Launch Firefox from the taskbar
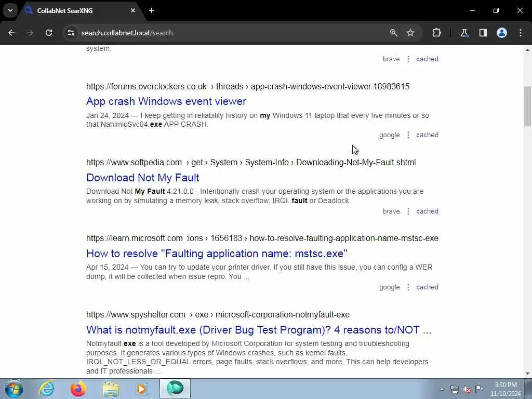This screenshot has width=532, height=399. pyautogui.click(x=78, y=389)
